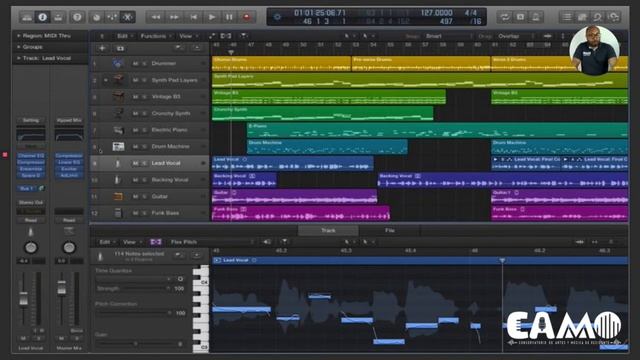Adjust the Pitch Correction slider

click(134, 313)
